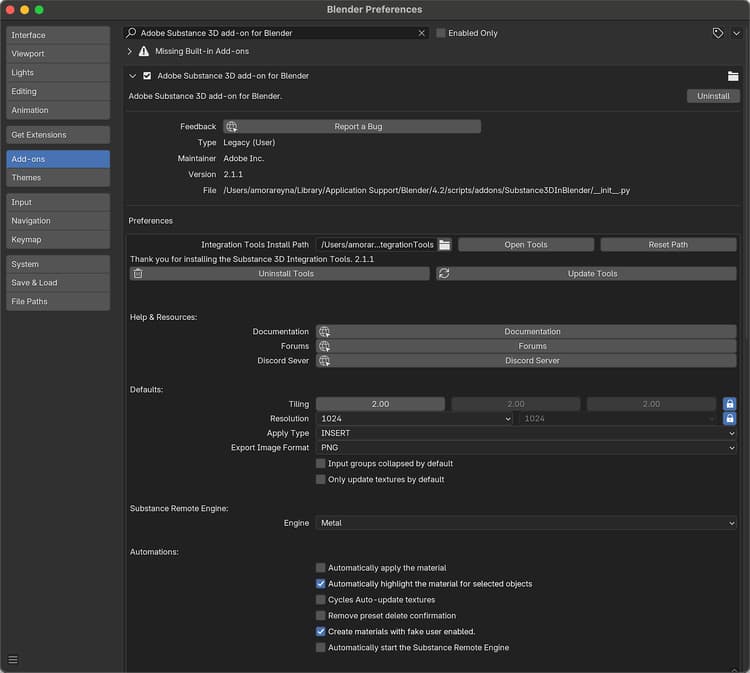The height and width of the screenshot is (673, 750).
Task: Open the Engine Metal dropdown
Action: pyautogui.click(x=526, y=523)
